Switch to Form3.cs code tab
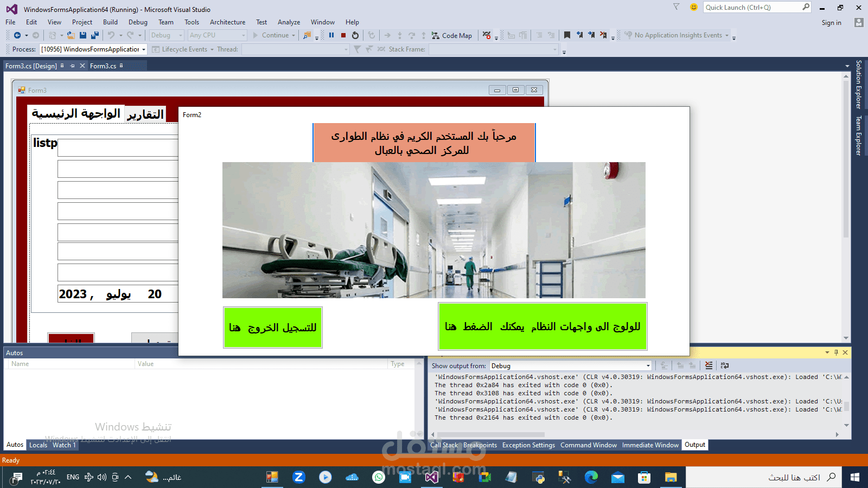 pyautogui.click(x=103, y=66)
